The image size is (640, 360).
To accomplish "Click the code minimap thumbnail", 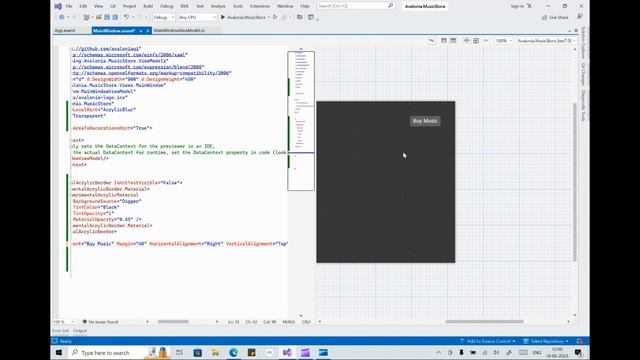I will (301, 120).
